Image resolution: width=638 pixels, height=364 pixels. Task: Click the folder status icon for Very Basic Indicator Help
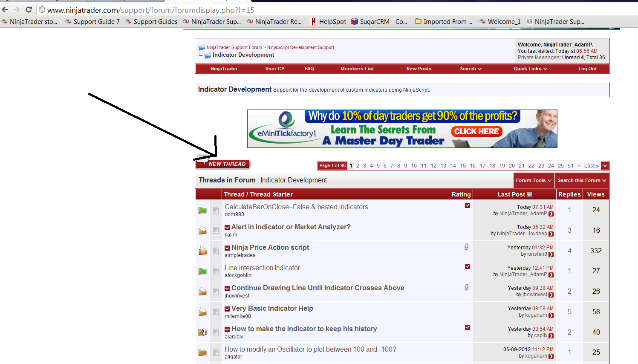(202, 312)
